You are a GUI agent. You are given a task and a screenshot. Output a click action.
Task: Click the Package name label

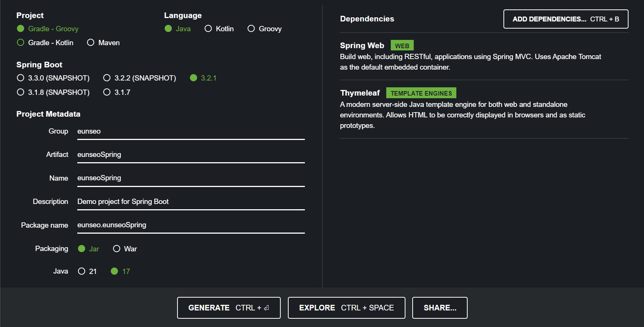click(x=44, y=225)
